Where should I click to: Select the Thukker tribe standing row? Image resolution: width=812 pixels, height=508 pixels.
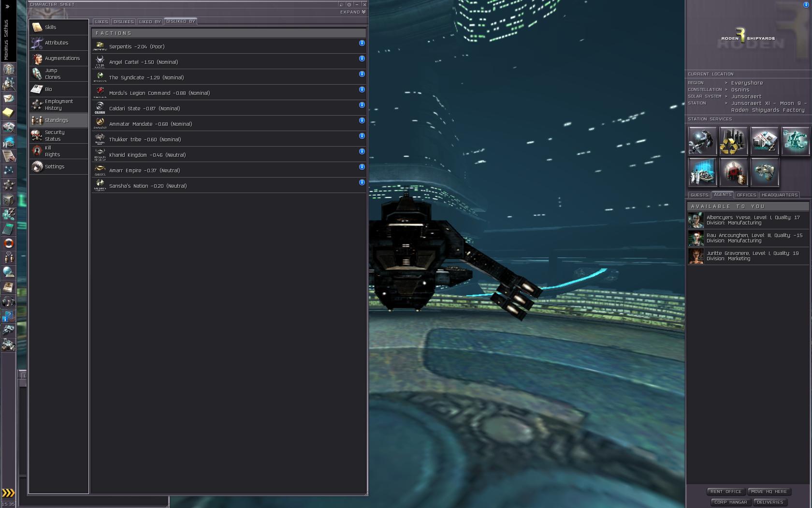click(x=229, y=139)
